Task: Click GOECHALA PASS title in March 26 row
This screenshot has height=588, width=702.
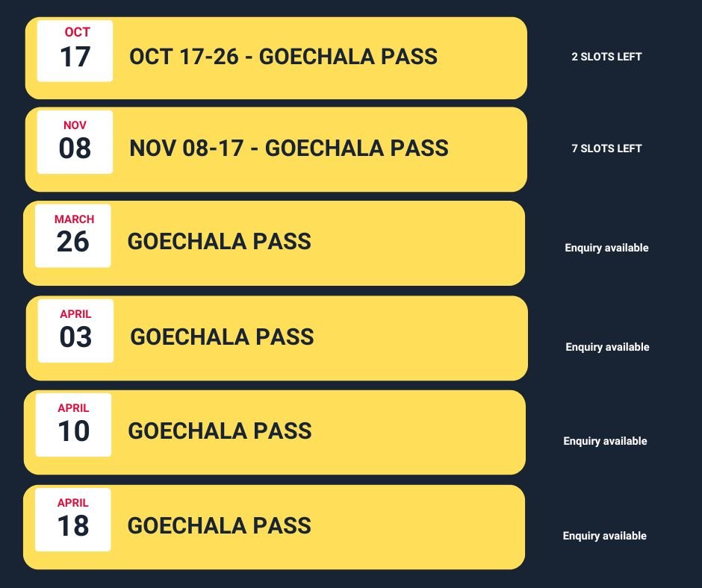Action: [220, 242]
